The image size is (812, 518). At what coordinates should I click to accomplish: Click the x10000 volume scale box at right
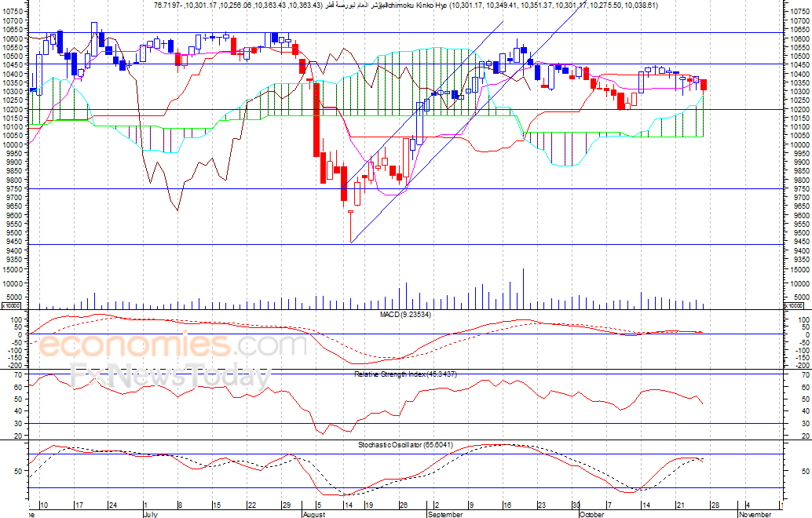(x=795, y=306)
